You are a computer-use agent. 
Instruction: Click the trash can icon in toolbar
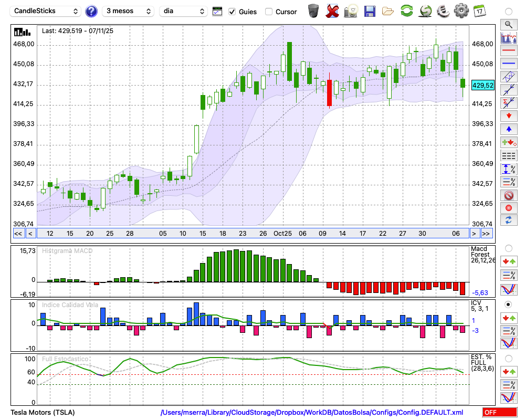coord(313,11)
